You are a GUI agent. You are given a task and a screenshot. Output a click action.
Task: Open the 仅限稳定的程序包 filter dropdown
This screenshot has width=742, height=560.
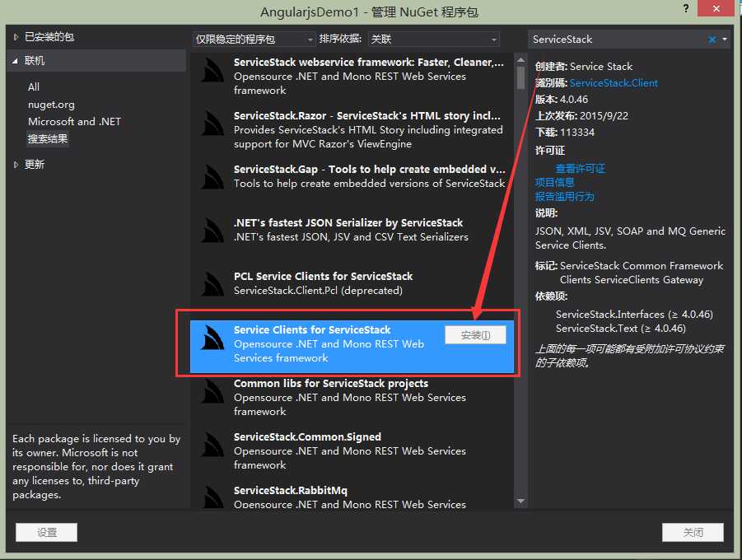[x=254, y=40]
